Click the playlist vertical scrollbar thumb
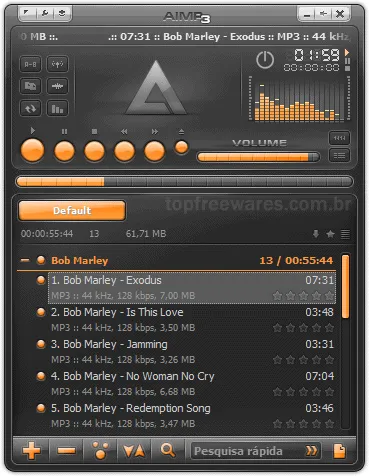This screenshot has width=369, height=476. point(346,287)
